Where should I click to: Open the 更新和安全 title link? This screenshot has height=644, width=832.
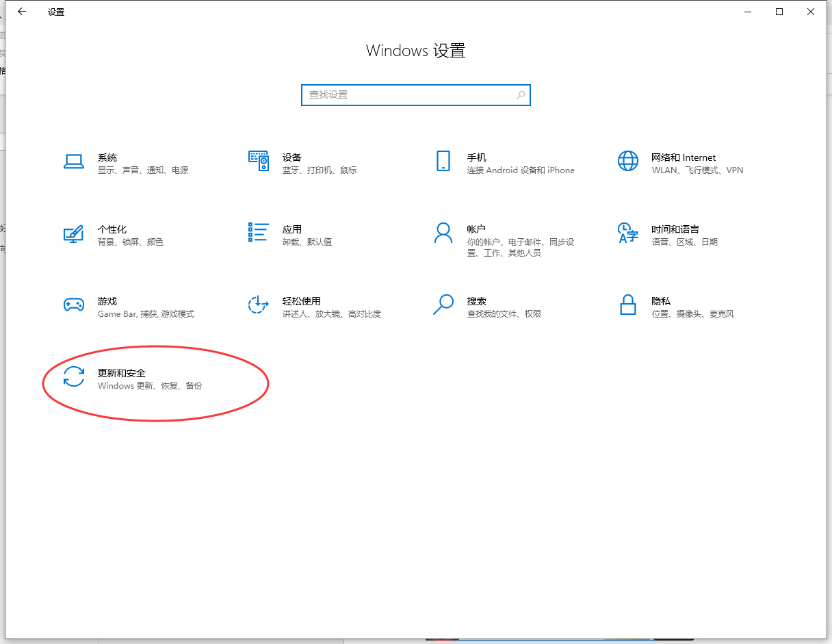[x=122, y=373]
